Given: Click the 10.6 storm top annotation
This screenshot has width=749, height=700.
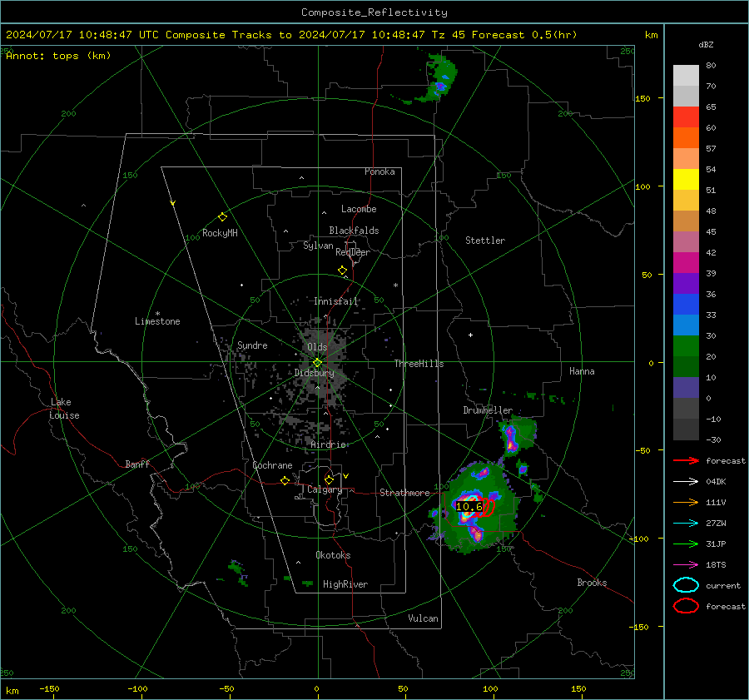Looking at the screenshot, I should click(469, 507).
